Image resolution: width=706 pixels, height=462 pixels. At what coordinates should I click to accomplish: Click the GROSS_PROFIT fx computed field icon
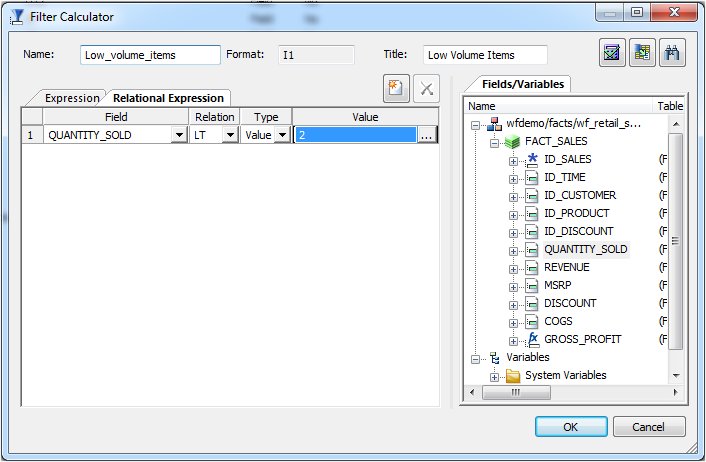pyautogui.click(x=533, y=340)
